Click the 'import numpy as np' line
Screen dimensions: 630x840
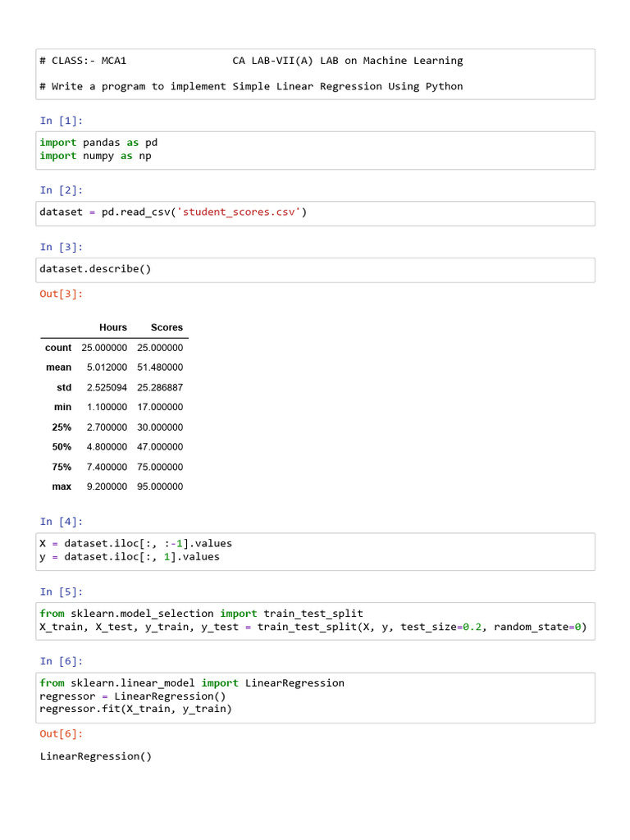click(95, 156)
